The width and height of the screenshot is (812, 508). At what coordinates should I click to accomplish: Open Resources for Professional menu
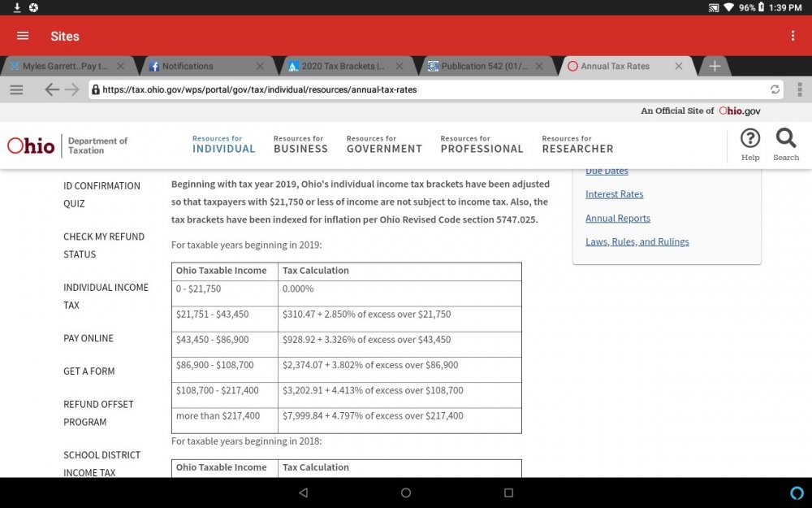482,145
